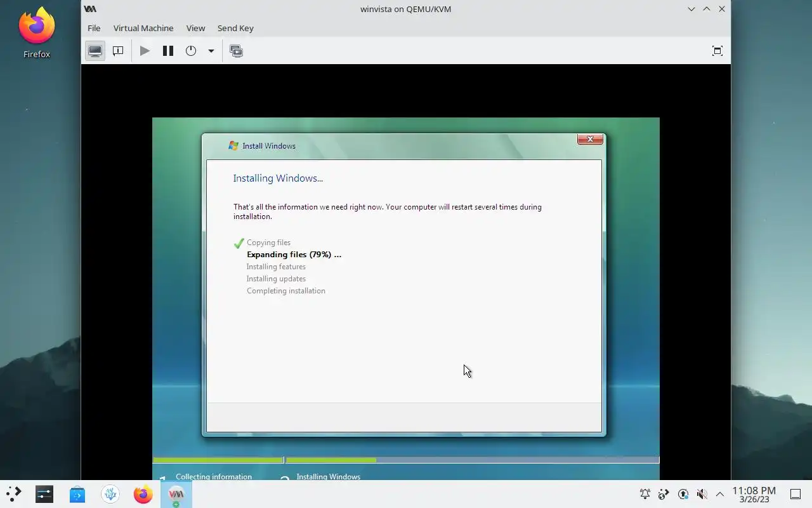Switch to fullscreen view
Screen dimensions: 812x508
pos(717,51)
